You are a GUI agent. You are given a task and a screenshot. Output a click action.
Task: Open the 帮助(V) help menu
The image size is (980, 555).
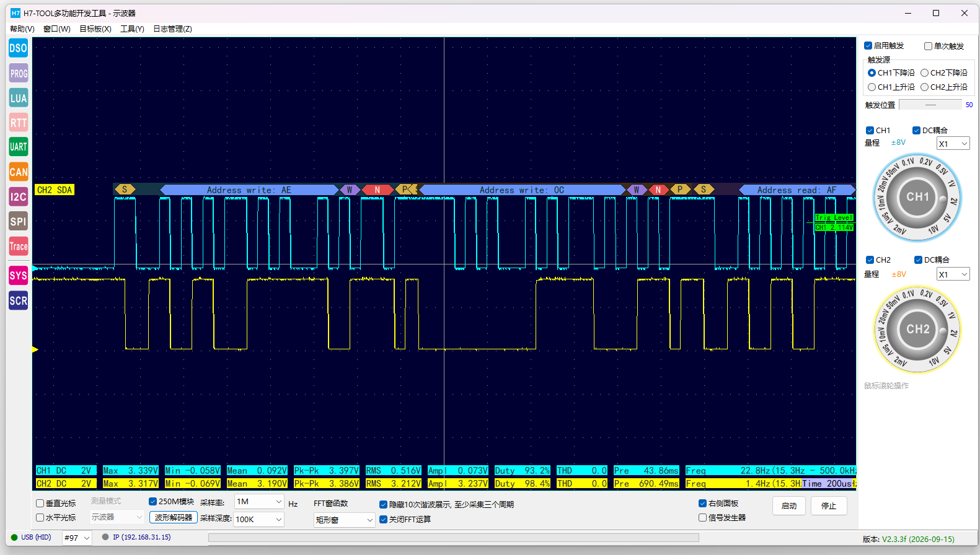(x=22, y=29)
